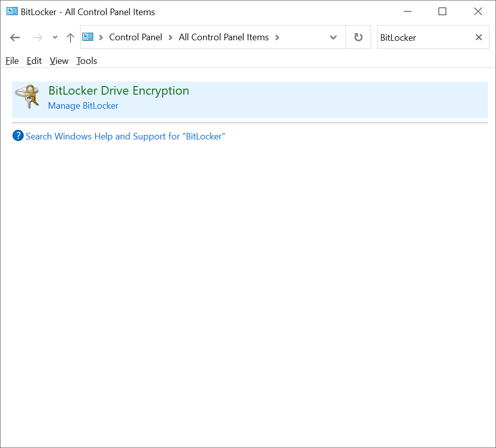Click the blue help question mark icon

[18, 135]
